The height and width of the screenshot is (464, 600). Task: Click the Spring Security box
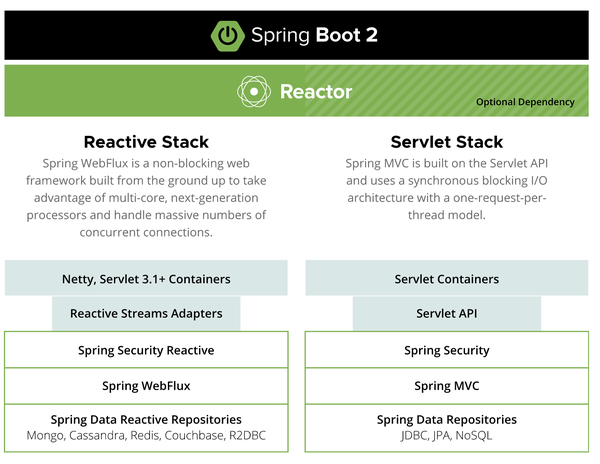click(x=447, y=350)
